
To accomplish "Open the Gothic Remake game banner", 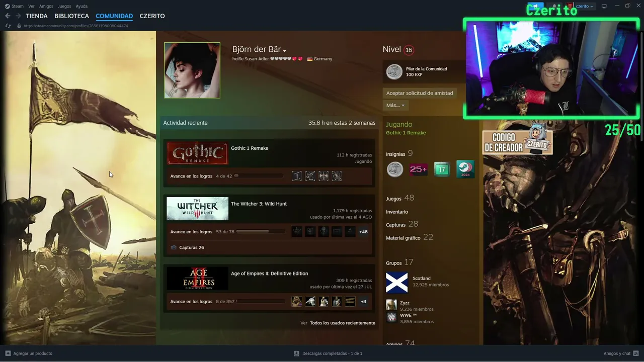I will (x=197, y=153).
